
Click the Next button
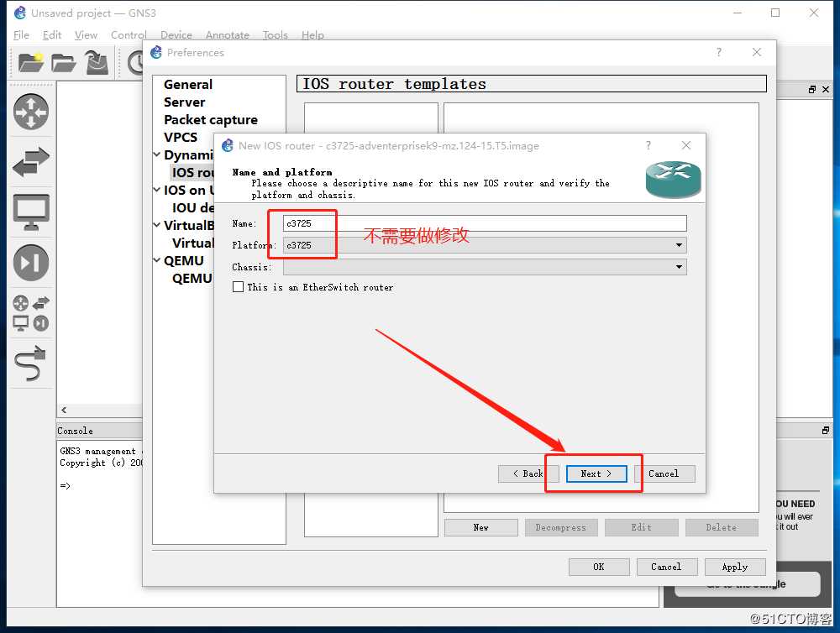[x=596, y=474]
